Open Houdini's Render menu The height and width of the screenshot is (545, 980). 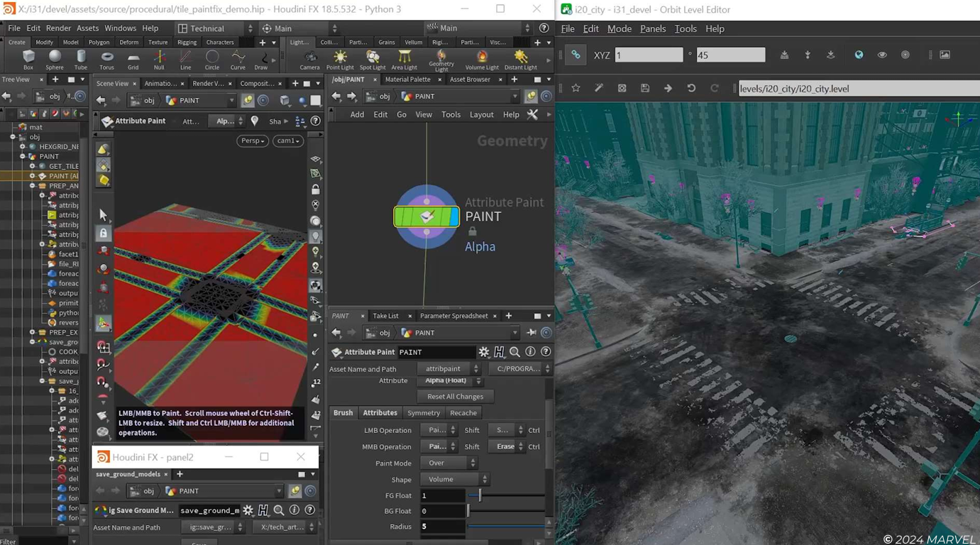tap(58, 28)
